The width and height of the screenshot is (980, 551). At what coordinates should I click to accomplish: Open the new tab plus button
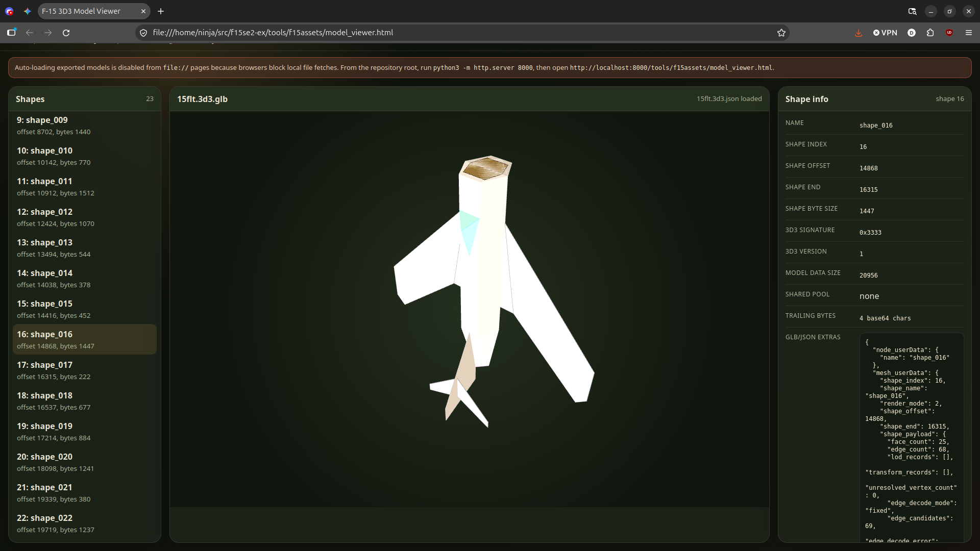pyautogui.click(x=161, y=11)
